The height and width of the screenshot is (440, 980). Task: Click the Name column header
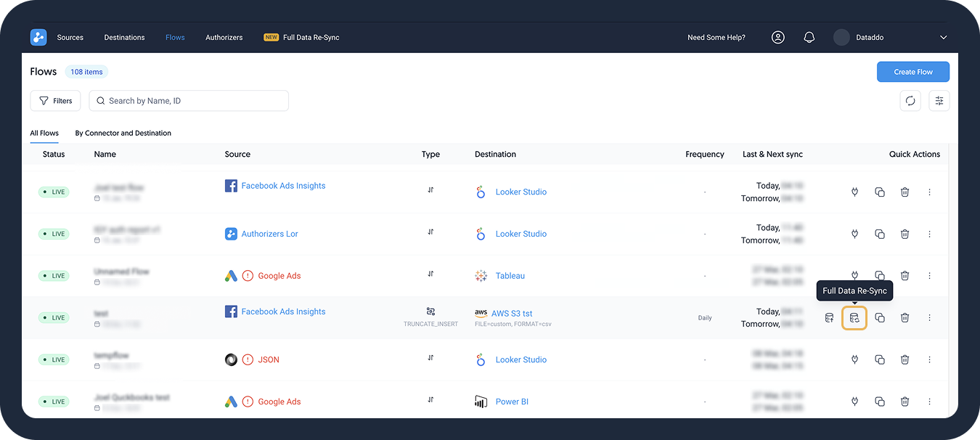coord(105,154)
